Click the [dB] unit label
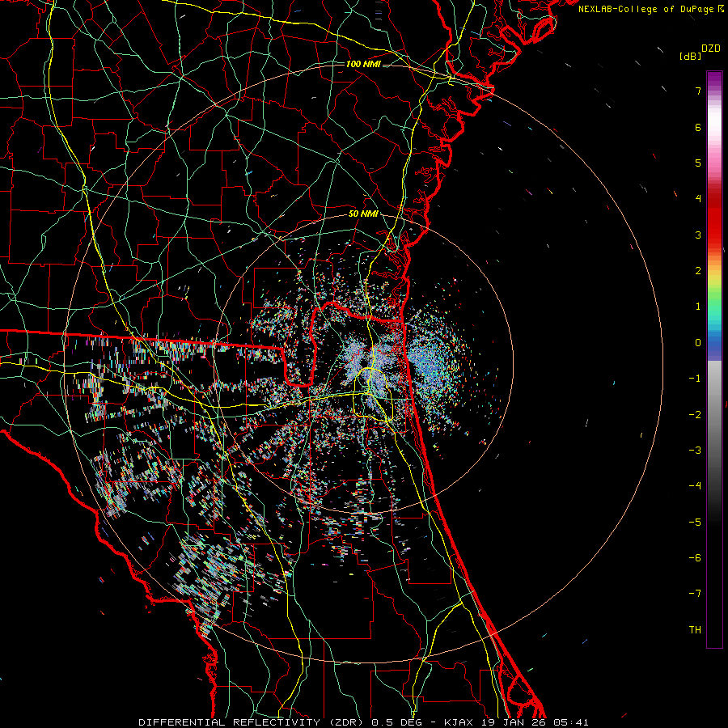This screenshot has height=728, width=728. [690, 56]
